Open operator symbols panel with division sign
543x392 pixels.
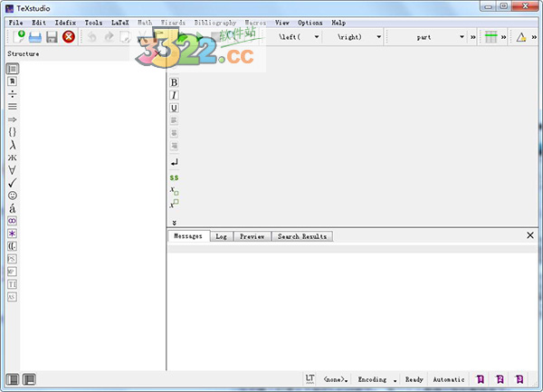click(13, 94)
